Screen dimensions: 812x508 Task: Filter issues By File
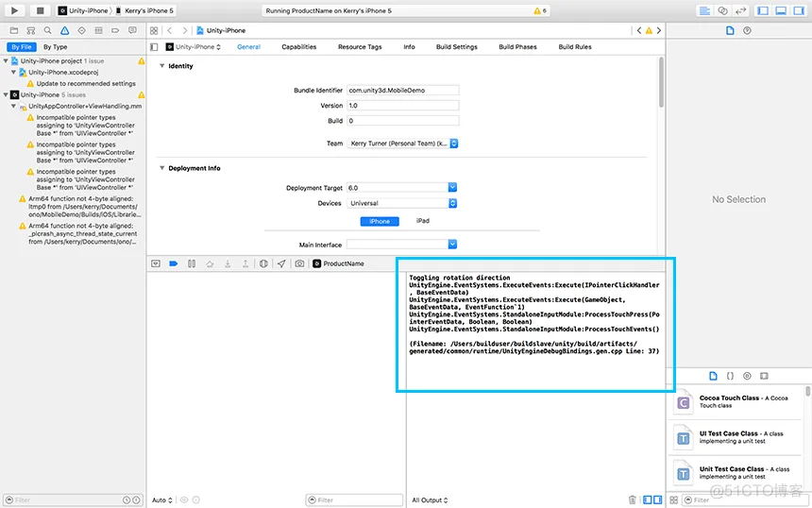(21, 46)
